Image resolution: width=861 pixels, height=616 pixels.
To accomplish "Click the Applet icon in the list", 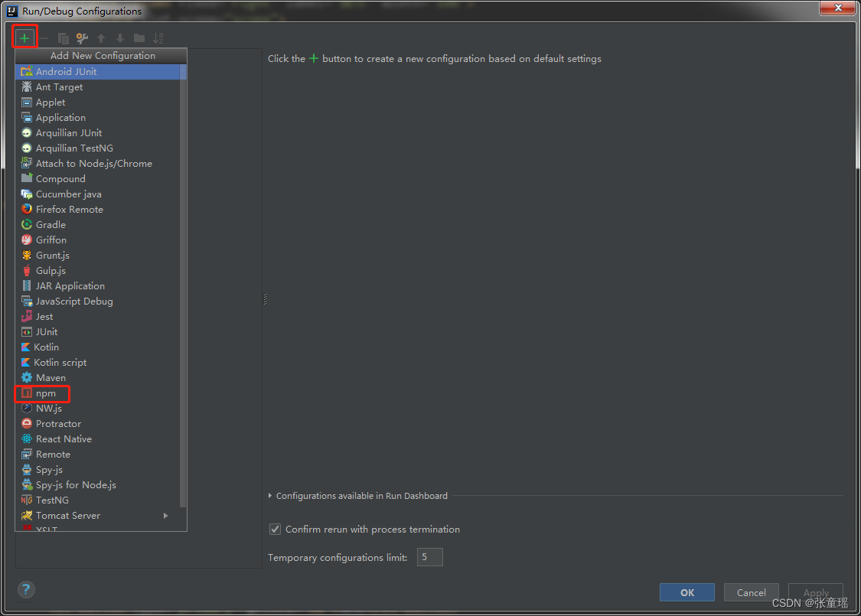I will coord(26,102).
